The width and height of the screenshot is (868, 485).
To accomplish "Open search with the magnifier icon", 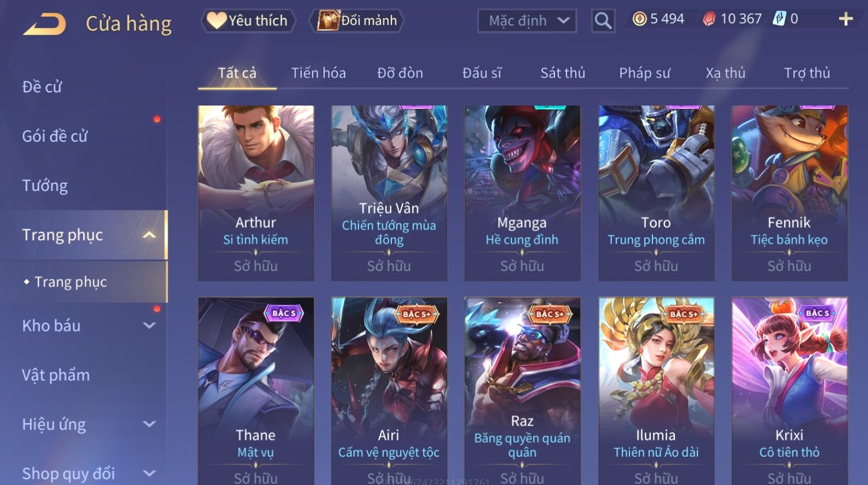I will [603, 21].
